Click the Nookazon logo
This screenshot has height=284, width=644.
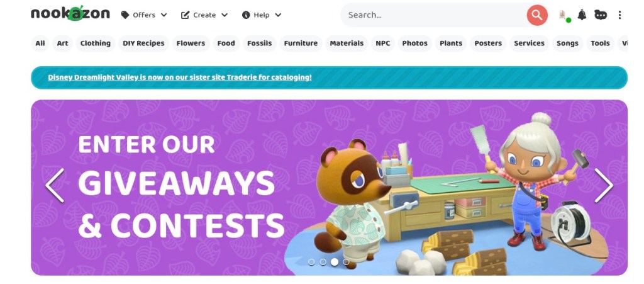pyautogui.click(x=70, y=14)
